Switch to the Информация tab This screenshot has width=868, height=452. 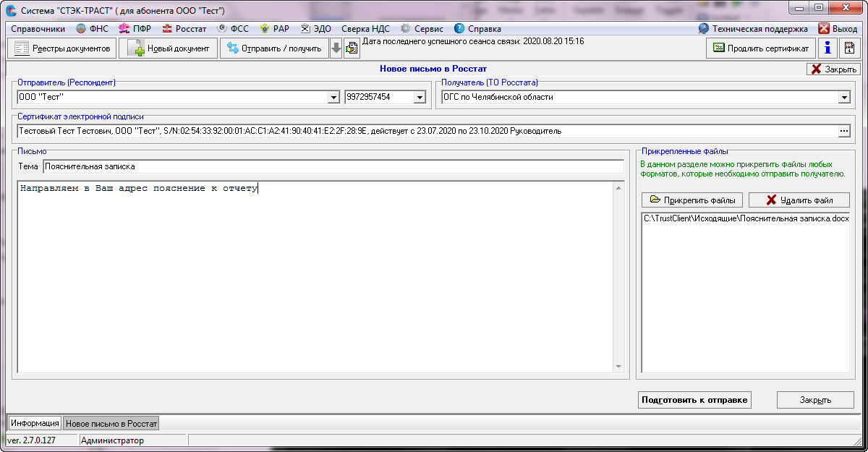coord(35,423)
